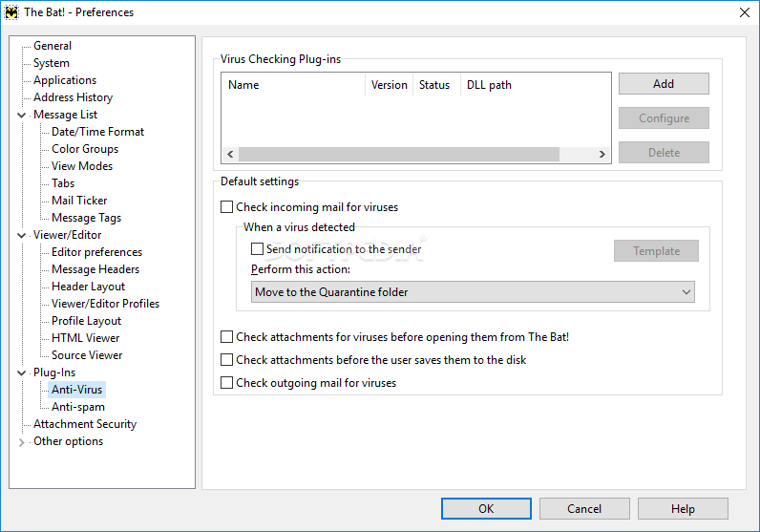Click the Status column header
The image size is (760, 532).
436,85
